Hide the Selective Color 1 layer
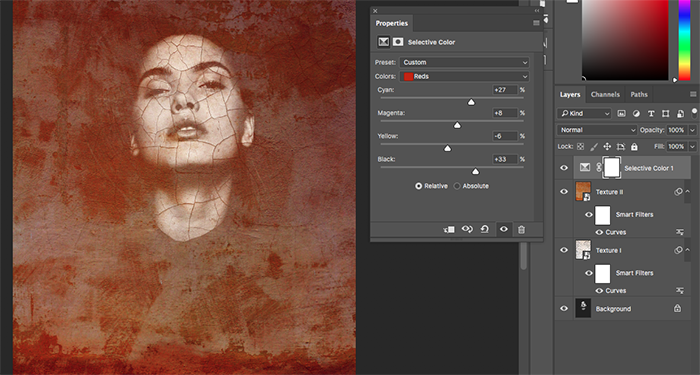Viewport: 700px width, 375px height. click(564, 168)
